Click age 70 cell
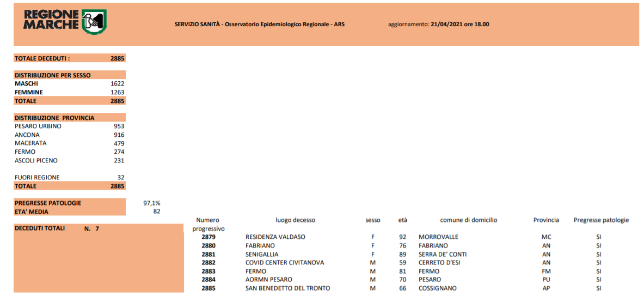This screenshot has width=644, height=302. click(x=402, y=279)
